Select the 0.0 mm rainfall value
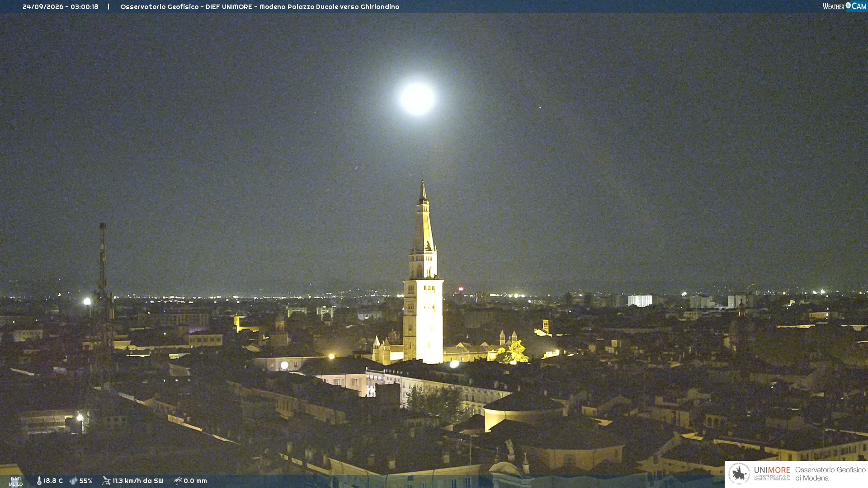This screenshot has height=488, width=868. (x=195, y=481)
